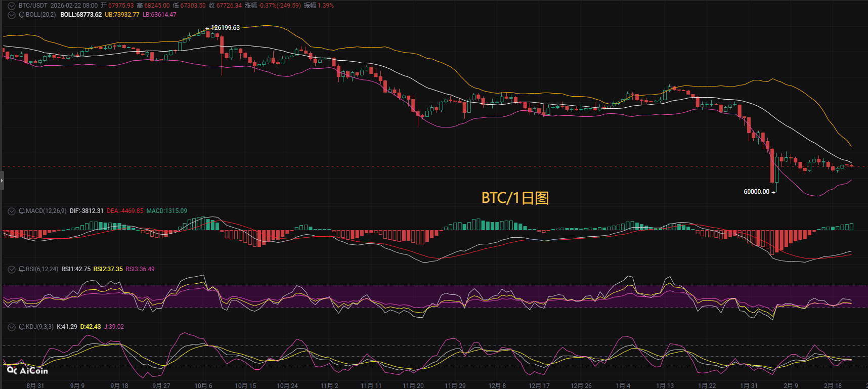Click the BOLL indicator alert bell icon
This screenshot has height=389, width=868.
(x=22, y=15)
